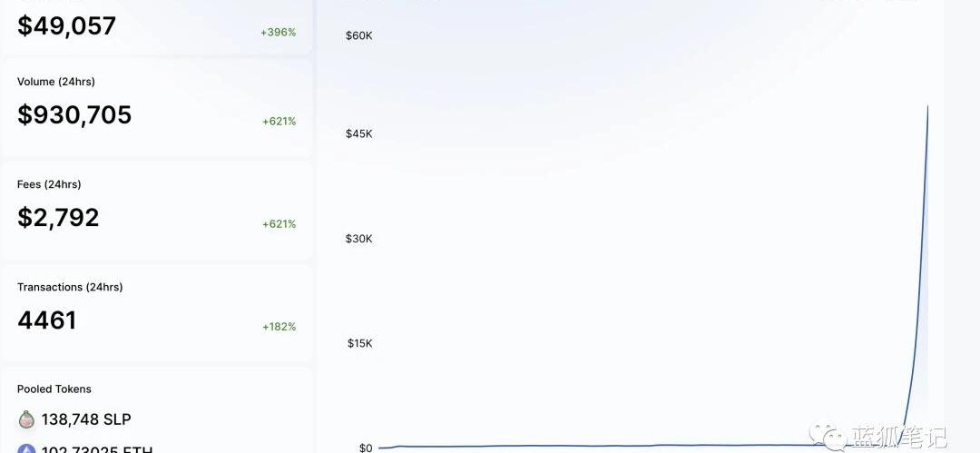The width and height of the screenshot is (980, 453).
Task: Click the +182% transactions change
Action: point(279,327)
